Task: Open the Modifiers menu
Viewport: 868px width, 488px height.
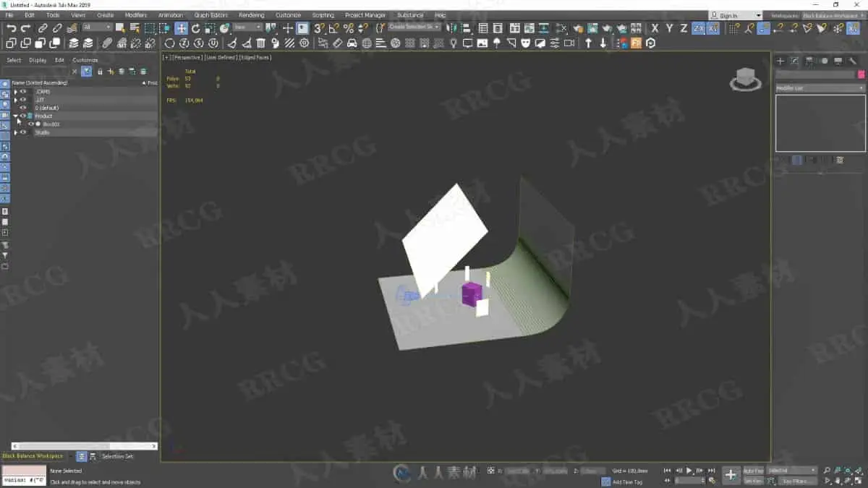Action: [x=135, y=15]
